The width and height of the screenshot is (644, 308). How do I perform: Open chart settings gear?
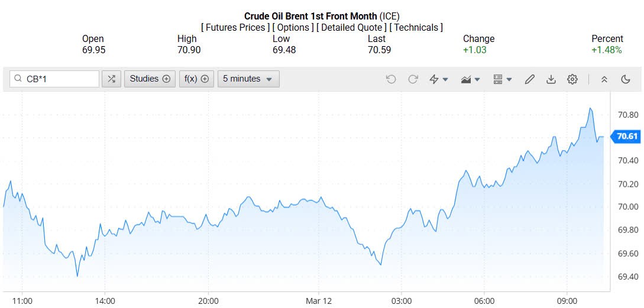[572, 79]
